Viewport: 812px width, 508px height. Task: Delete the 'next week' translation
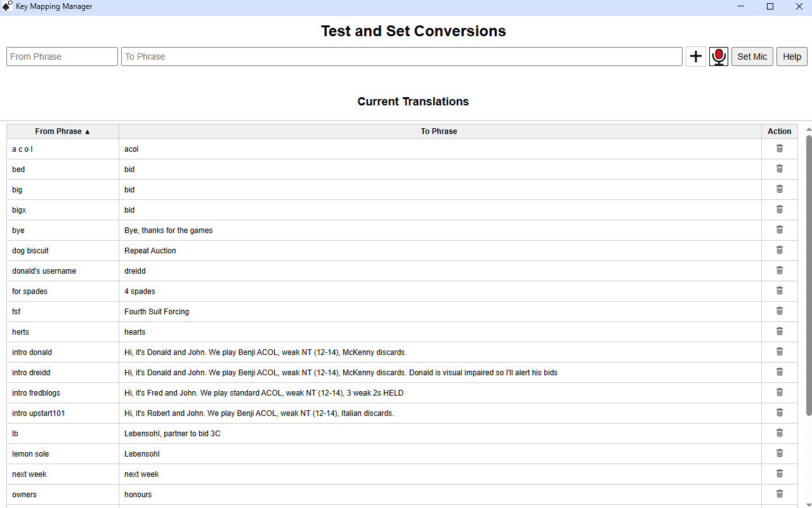pos(780,474)
